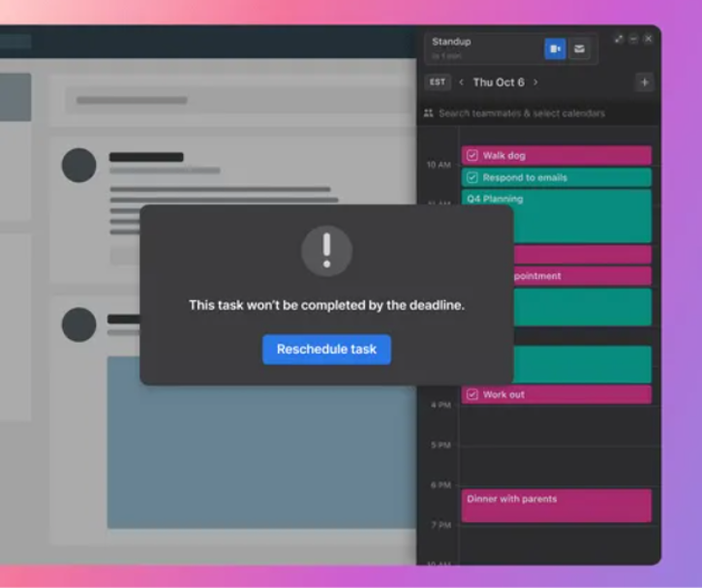This screenshot has height=588, width=702.
Task: Open the EST timezone selector
Action: click(438, 82)
